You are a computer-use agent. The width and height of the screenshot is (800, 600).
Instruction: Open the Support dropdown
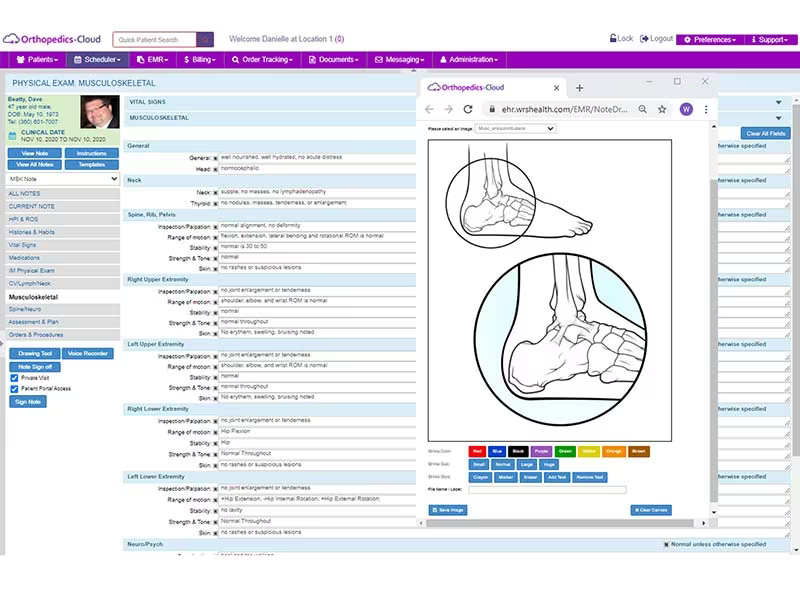click(x=770, y=39)
